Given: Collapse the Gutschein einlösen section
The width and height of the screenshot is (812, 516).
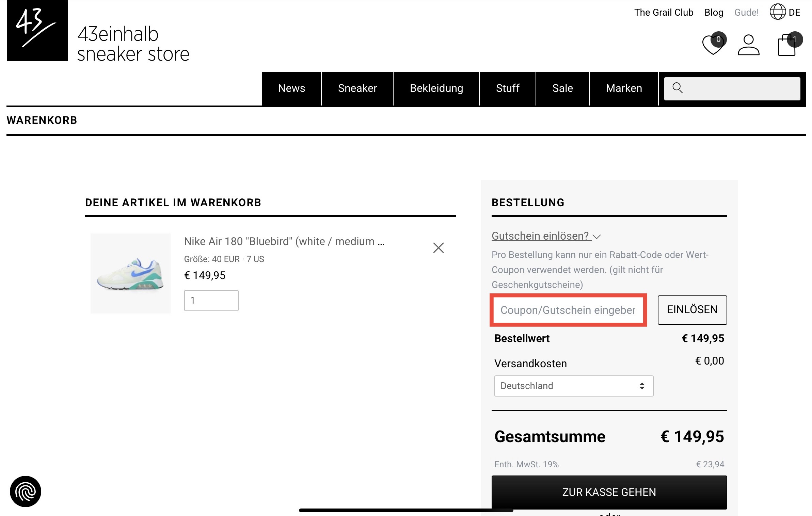Looking at the screenshot, I should coord(546,236).
